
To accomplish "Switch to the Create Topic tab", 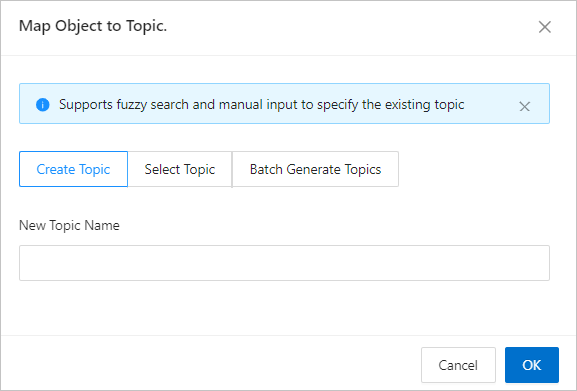I will 74,169.
